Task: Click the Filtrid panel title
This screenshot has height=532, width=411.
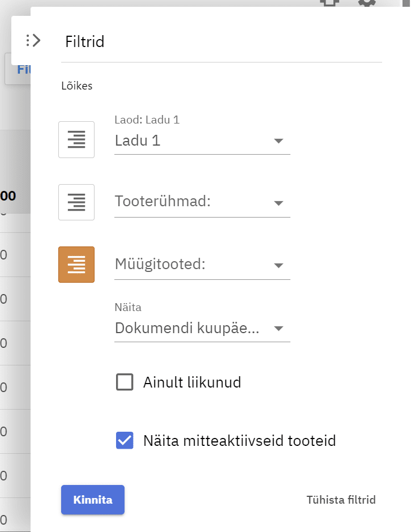Action: [x=85, y=41]
